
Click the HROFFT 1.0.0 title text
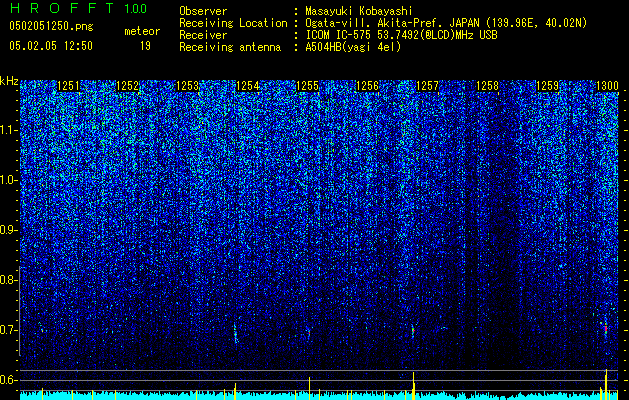78,8
